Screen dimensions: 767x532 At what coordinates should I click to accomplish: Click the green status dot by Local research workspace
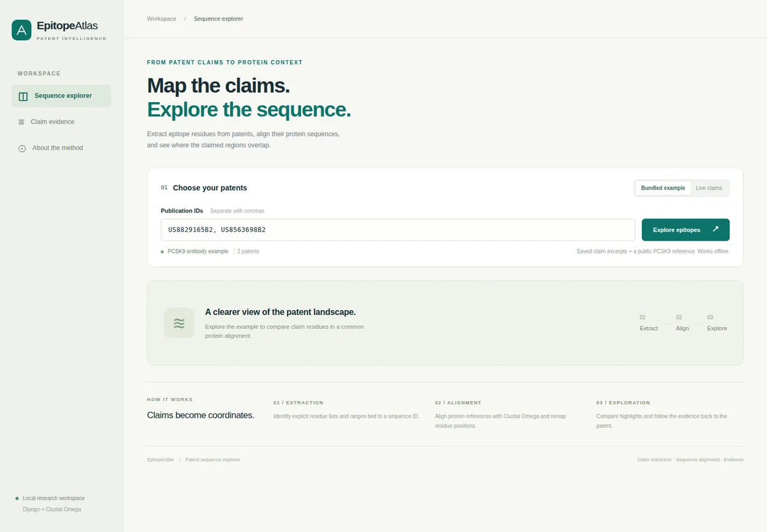click(17, 498)
